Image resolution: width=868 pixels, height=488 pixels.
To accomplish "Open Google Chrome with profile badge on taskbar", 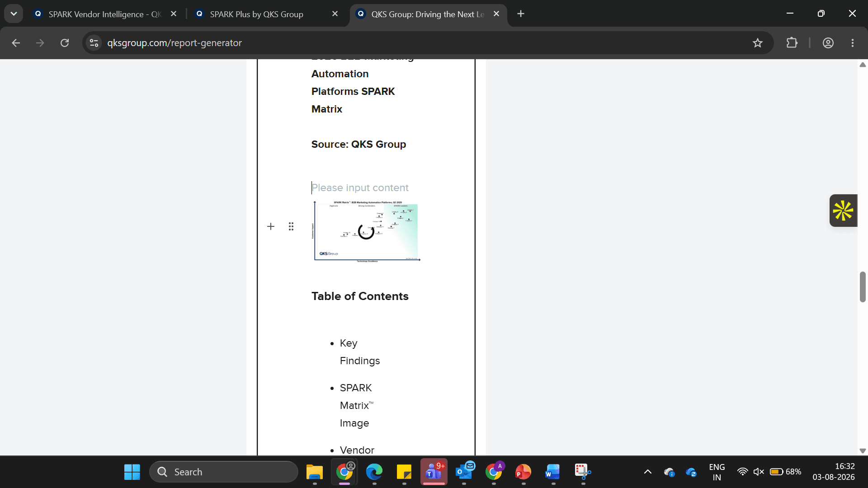I will pos(344,472).
